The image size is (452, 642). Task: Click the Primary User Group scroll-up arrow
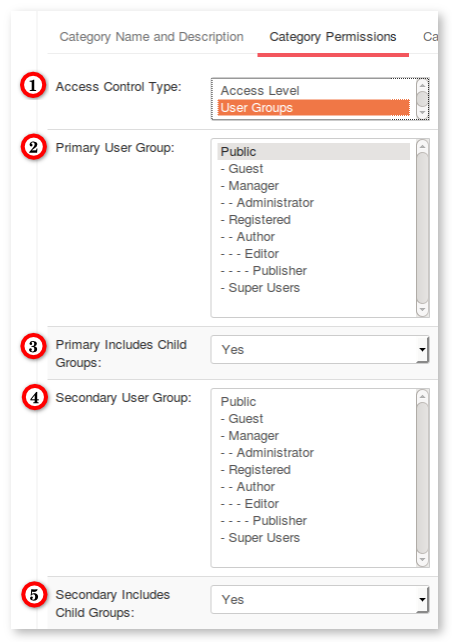pyautogui.click(x=422, y=146)
